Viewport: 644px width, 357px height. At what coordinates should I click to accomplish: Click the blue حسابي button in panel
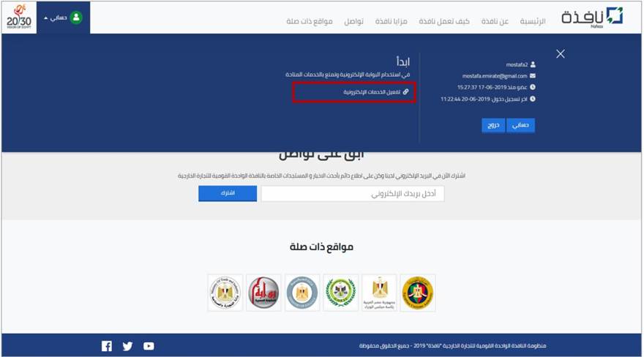click(x=521, y=125)
